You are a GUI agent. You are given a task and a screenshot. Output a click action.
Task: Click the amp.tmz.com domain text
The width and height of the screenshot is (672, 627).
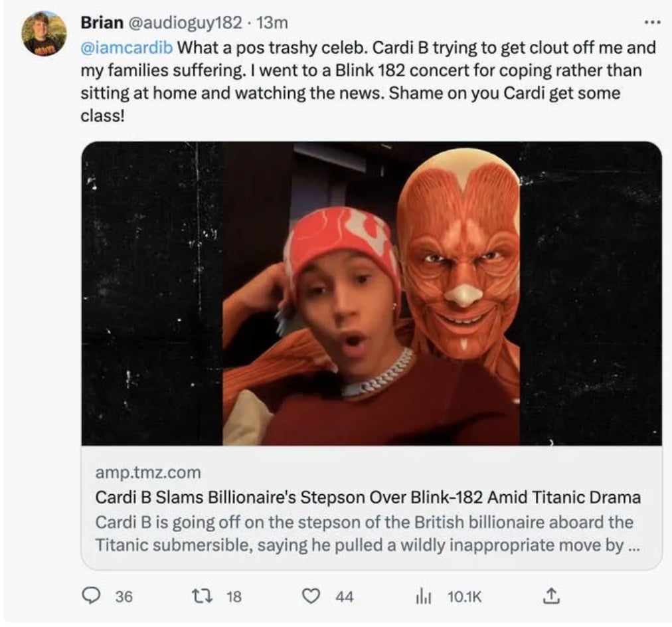tap(147, 473)
